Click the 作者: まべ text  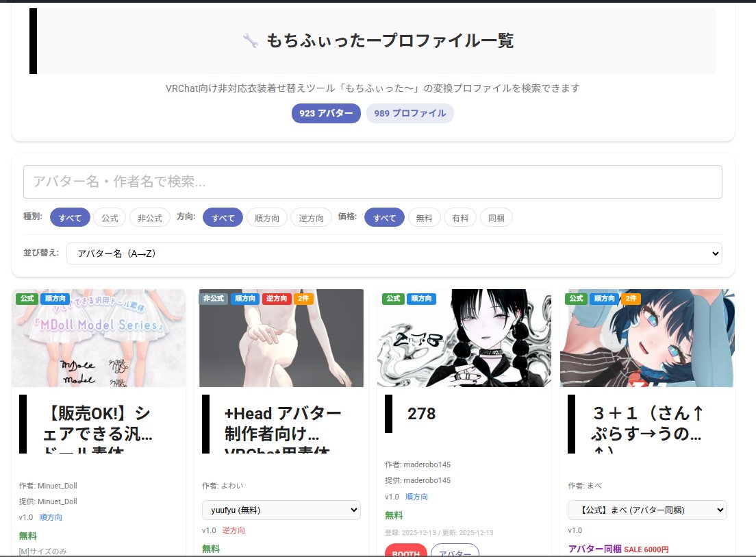[x=585, y=486]
